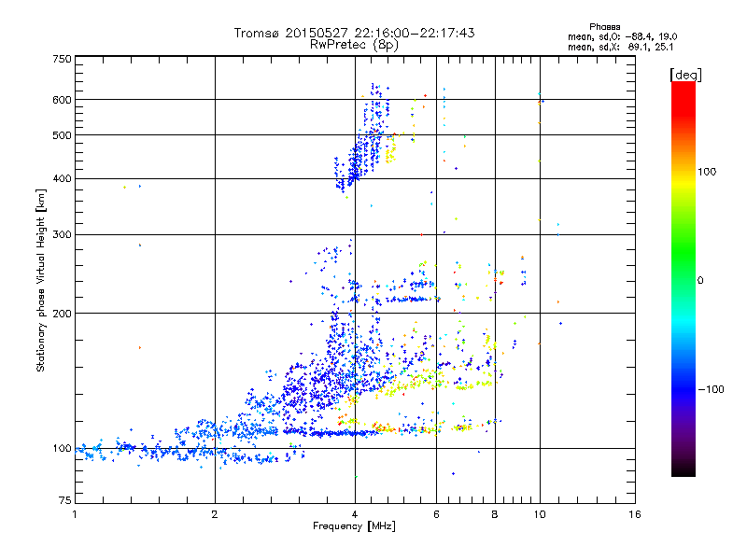Click the x-axis '6' tick label
Image resolution: width=747 pixels, height=560 pixels.
[436, 514]
